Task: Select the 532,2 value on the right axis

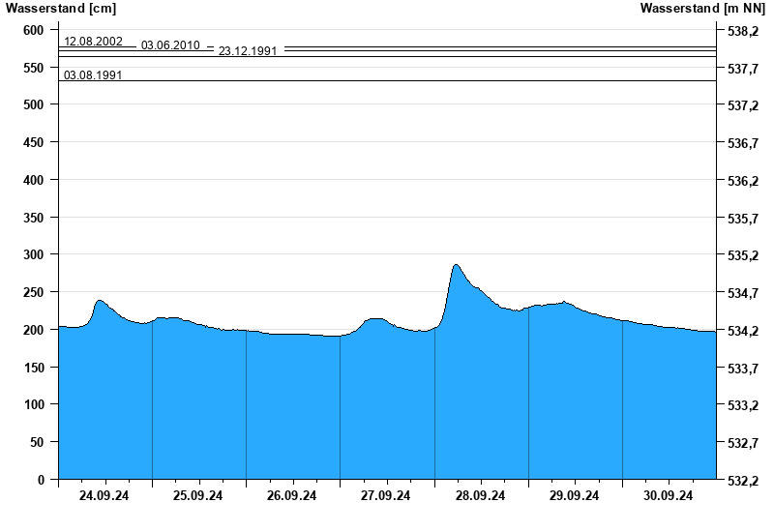Action: 741,480
